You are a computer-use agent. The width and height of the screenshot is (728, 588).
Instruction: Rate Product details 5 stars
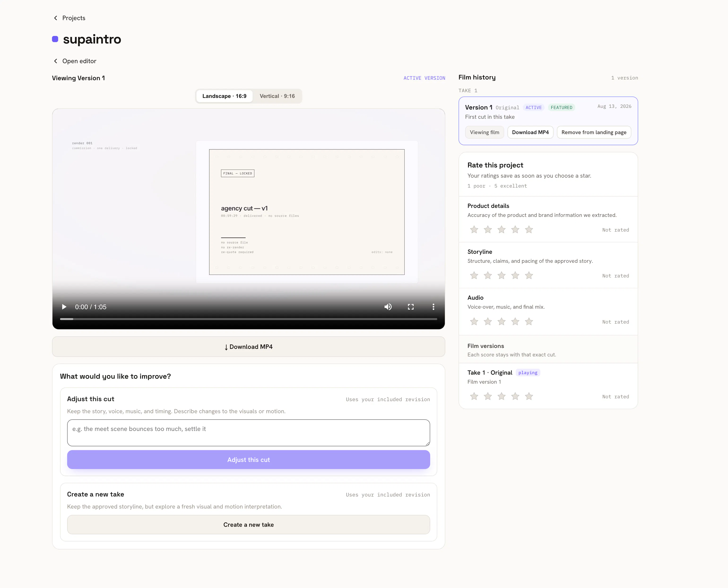[529, 230]
